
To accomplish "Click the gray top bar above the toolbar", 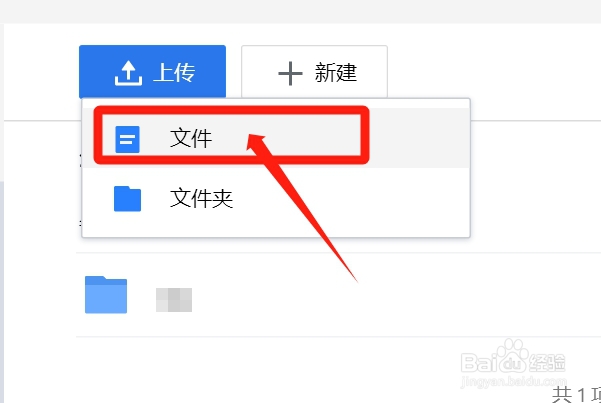I will point(300,12).
